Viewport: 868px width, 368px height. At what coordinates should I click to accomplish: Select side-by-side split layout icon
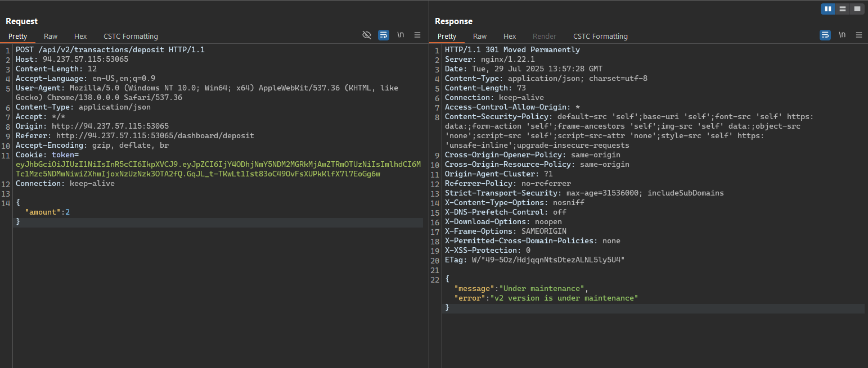828,8
